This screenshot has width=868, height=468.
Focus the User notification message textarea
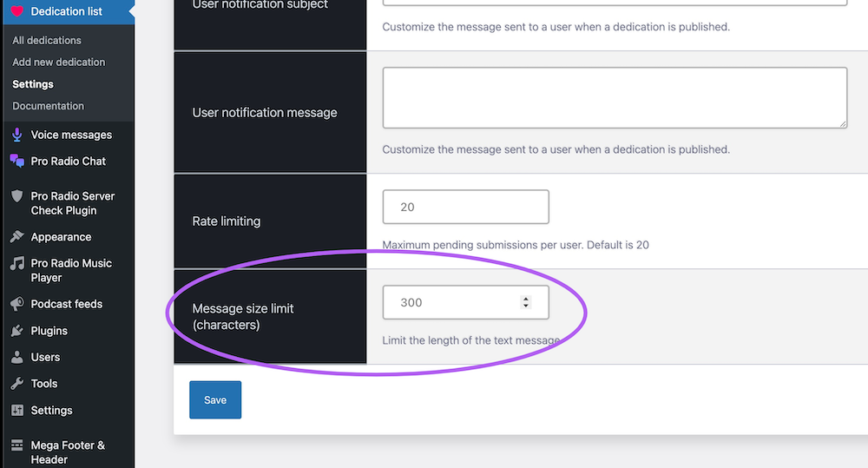coord(615,98)
